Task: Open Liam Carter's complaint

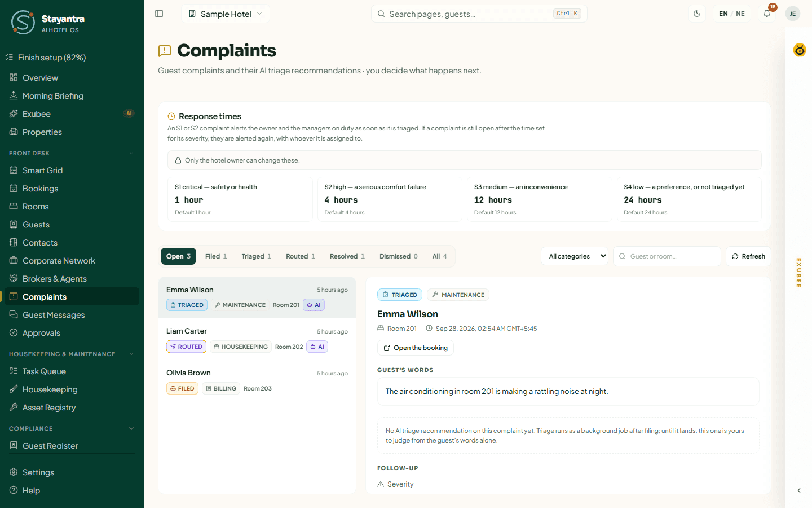Action: (257, 339)
